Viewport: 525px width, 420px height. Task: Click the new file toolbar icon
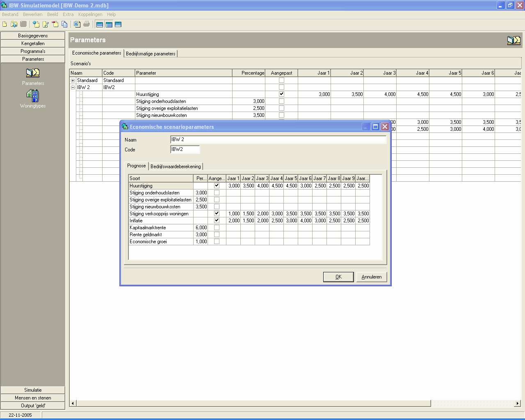point(5,24)
